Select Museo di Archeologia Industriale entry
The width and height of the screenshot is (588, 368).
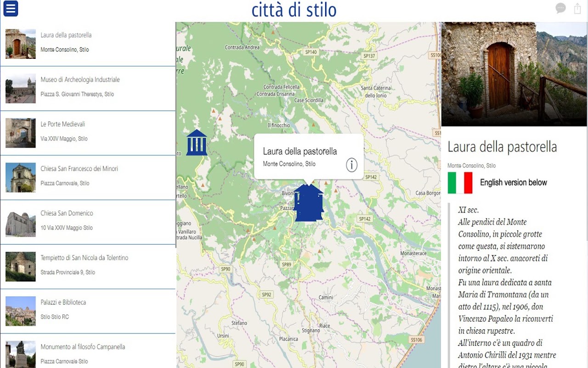pyautogui.click(x=88, y=88)
